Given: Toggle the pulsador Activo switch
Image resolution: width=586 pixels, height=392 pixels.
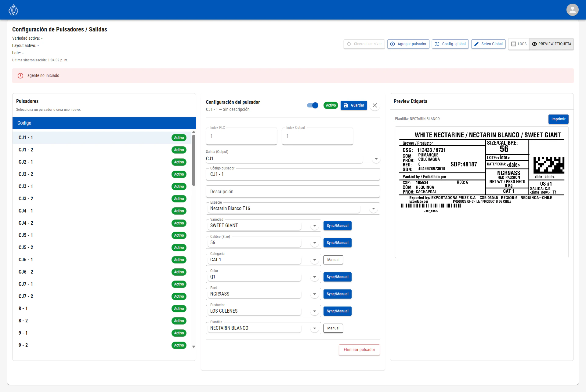Looking at the screenshot, I should coord(313,105).
